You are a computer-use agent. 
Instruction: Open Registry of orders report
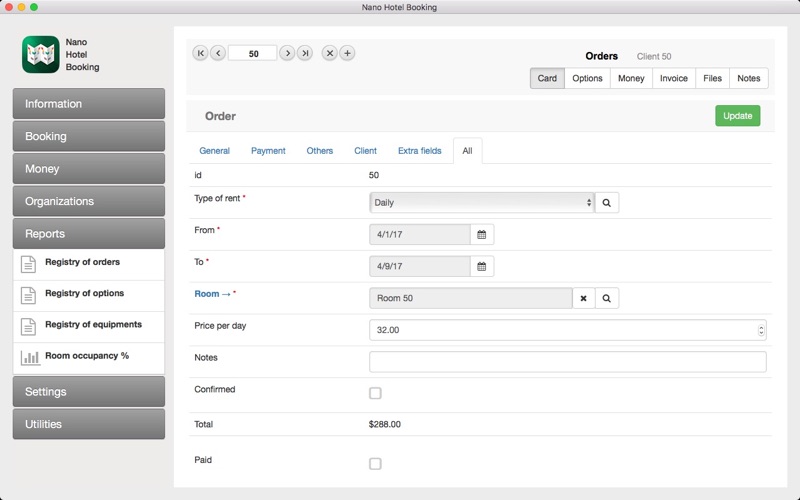click(89, 264)
